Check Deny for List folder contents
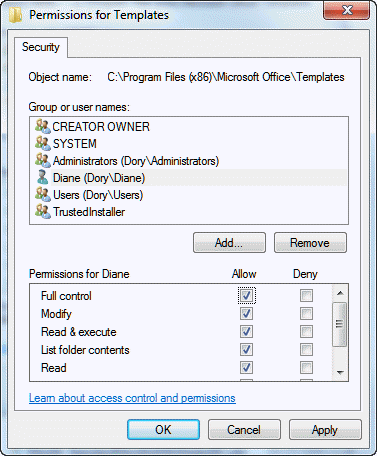Viewport: 377px width, 456px height. pyautogui.click(x=306, y=349)
